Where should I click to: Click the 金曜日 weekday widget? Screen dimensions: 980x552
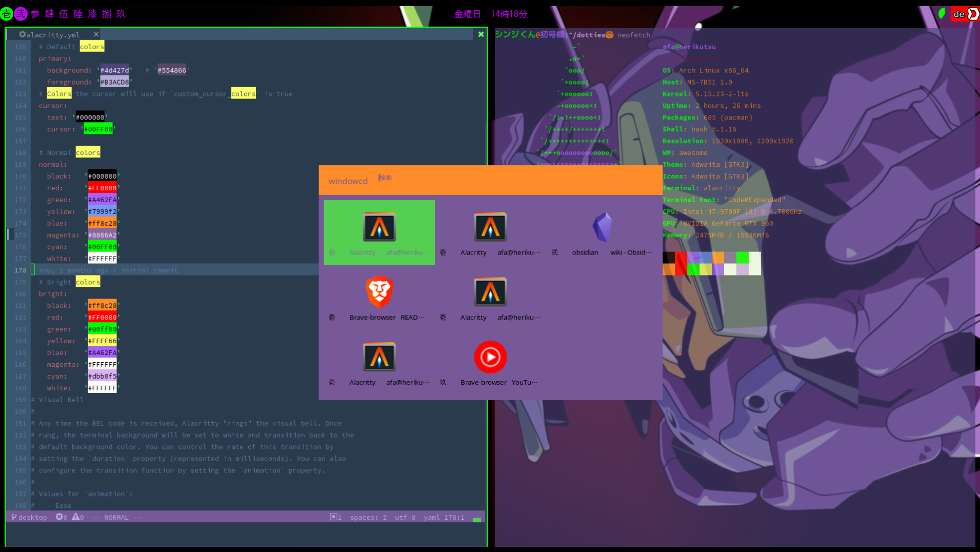[467, 14]
